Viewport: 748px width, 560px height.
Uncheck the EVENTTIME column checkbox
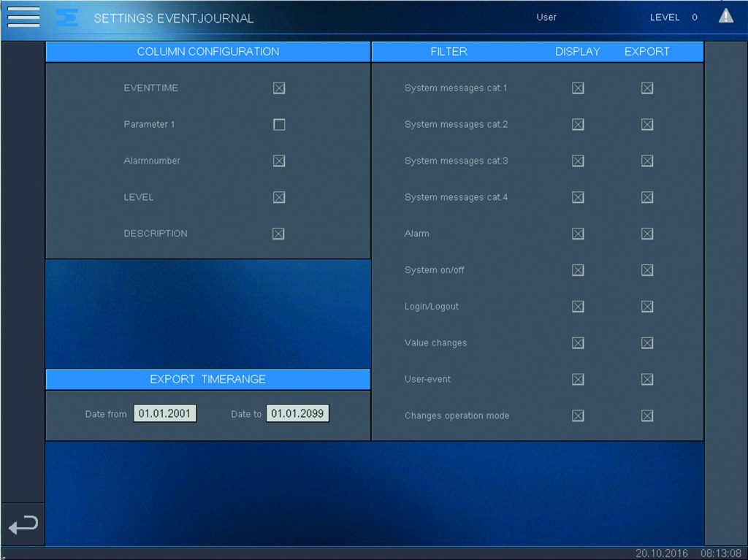click(279, 88)
